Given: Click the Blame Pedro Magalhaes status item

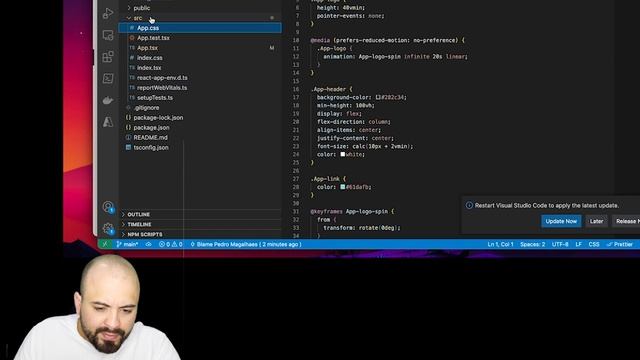Looking at the screenshot, I should pyautogui.click(x=246, y=244).
